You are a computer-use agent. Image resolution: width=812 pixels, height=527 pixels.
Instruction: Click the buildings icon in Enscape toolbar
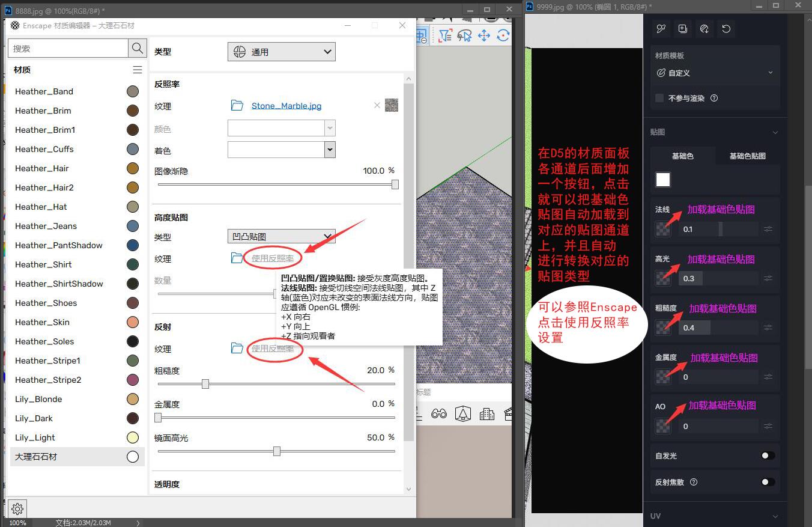(x=487, y=413)
